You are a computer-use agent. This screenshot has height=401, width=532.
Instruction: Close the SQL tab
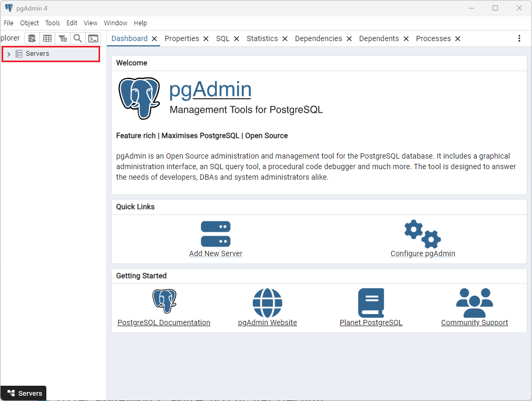tap(237, 38)
